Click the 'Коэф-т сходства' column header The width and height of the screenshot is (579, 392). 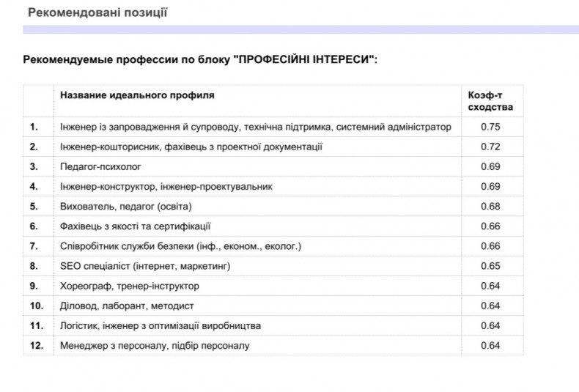point(490,101)
